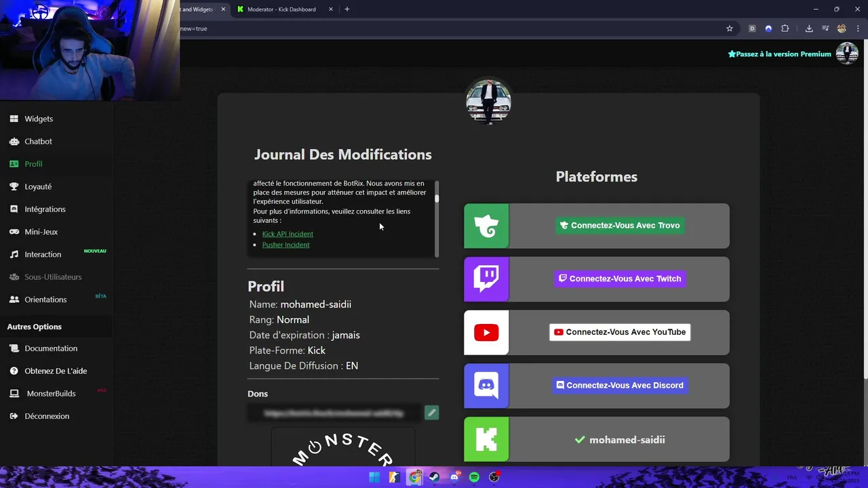Open Kick API Incident link
This screenshot has height=488, width=868.
(288, 234)
